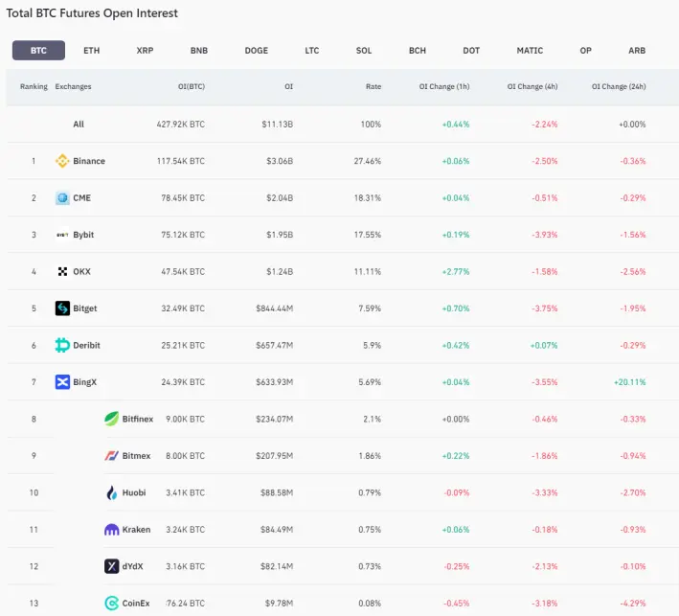679x616 pixels.
Task: Open the Deribit exchange name
Action: (x=86, y=345)
